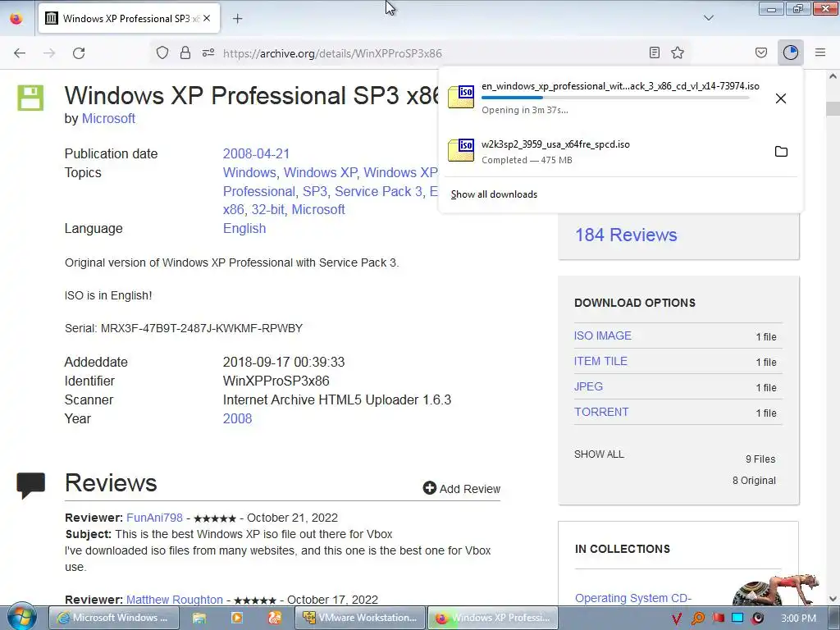Viewport: 840px width, 630px height.
Task: Open the 184 Reviews link
Action: point(626,235)
